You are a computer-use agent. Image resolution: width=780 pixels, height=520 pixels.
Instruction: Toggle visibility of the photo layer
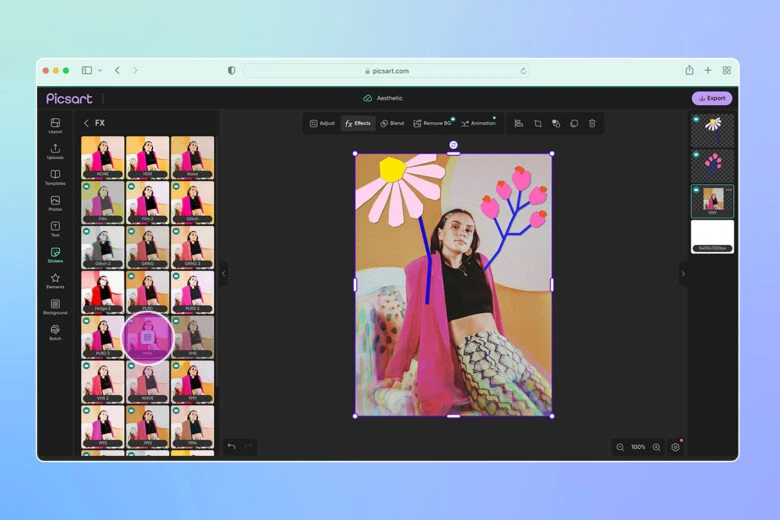[x=696, y=190]
